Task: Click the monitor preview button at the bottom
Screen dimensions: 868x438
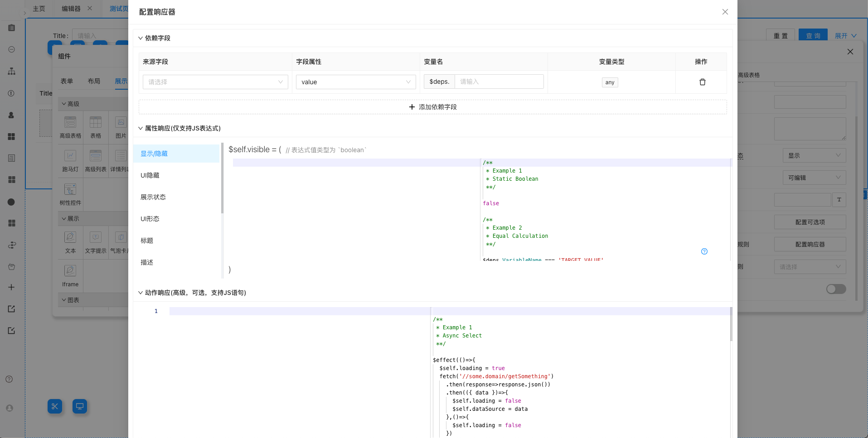Action: click(x=80, y=406)
